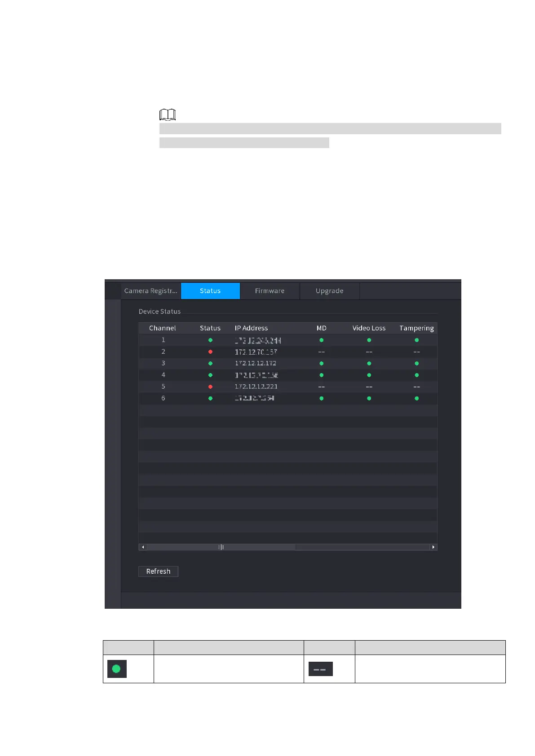The height and width of the screenshot is (756, 535).
Task: Click the right arrow of the horizontal scrollbar
Action: (433, 547)
